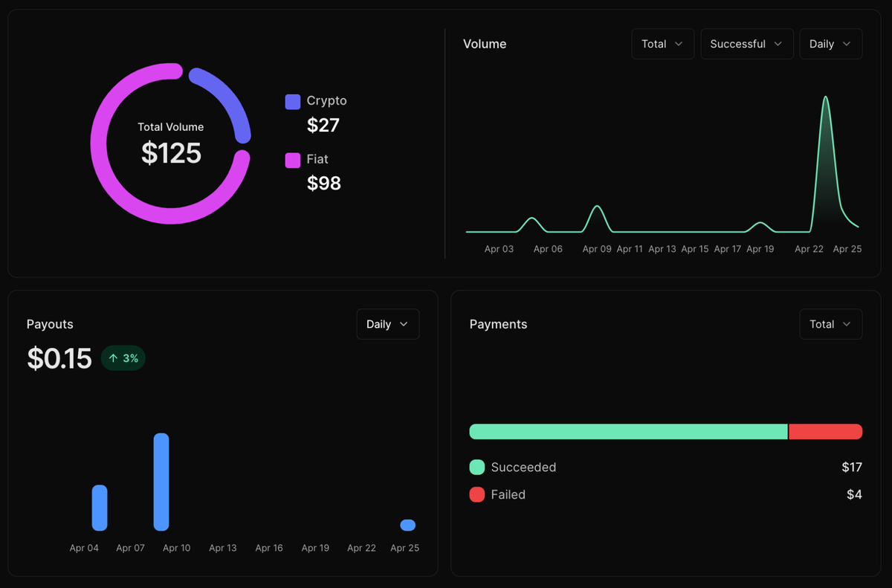This screenshot has width=892, height=588.
Task: Select the red Failed legend dot
Action: (x=476, y=494)
